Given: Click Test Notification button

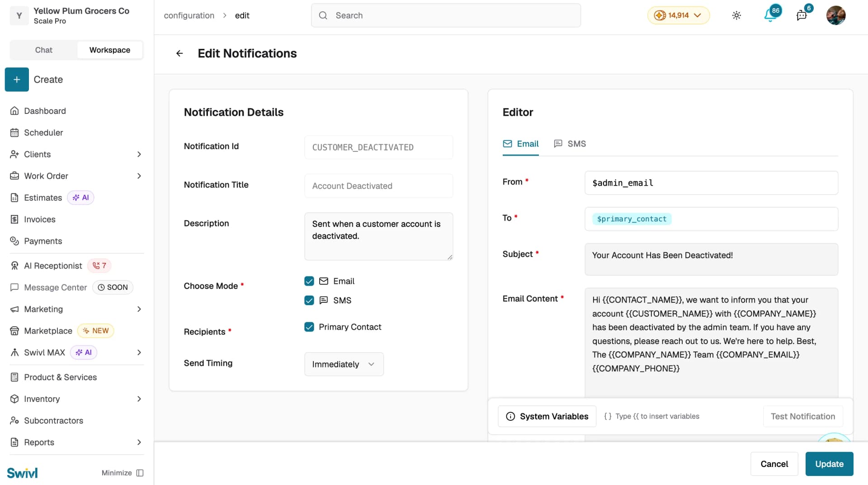Looking at the screenshot, I should [x=803, y=416].
